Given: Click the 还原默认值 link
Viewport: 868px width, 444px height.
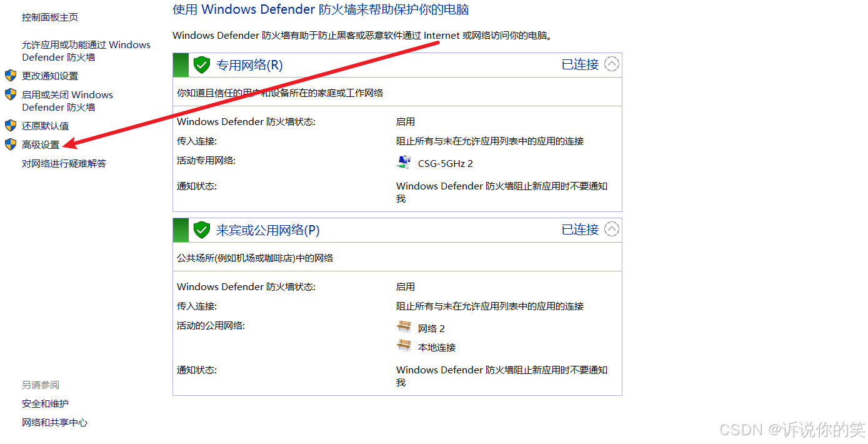Looking at the screenshot, I should coord(45,126).
